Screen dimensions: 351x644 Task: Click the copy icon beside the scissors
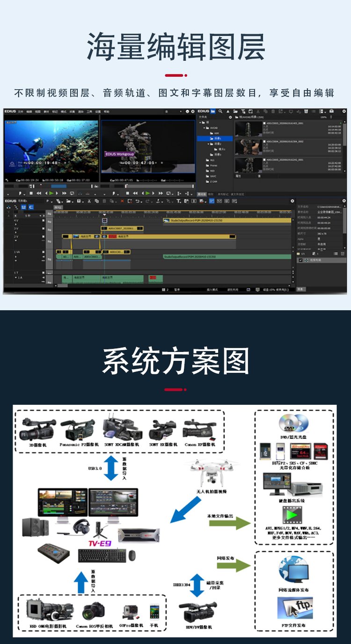pyautogui.click(x=96, y=201)
